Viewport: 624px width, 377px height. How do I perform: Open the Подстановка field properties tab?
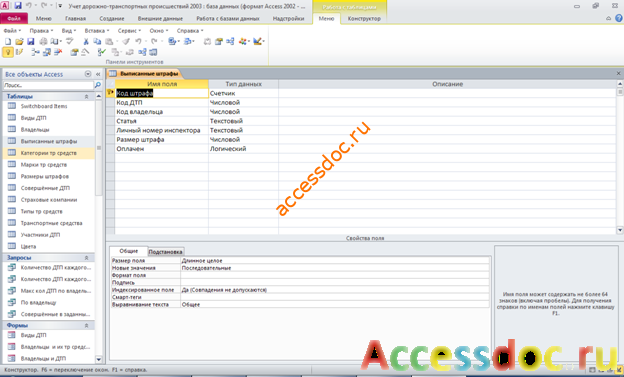(x=165, y=252)
